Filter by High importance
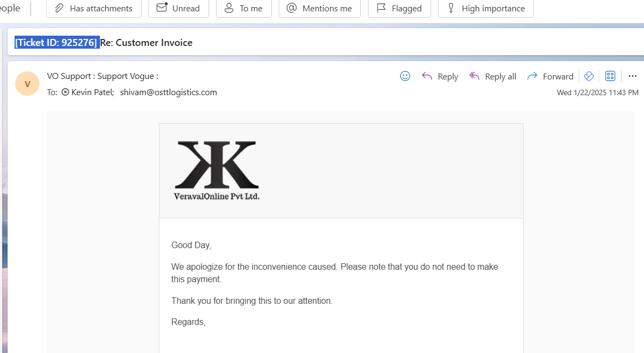Screen dimensions: 644x353 [x=486, y=8]
